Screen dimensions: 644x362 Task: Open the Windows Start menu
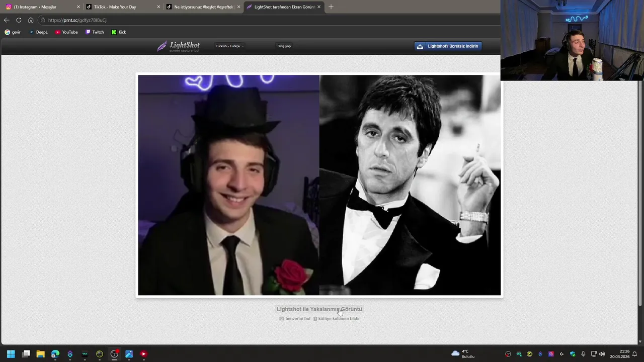tap(11, 354)
